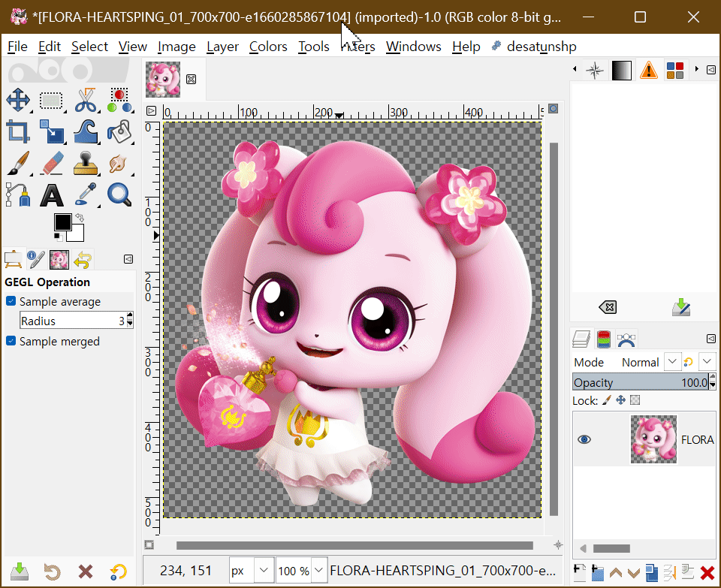Viewport: 721px width, 588px height.
Task: Select the Color Picker eyedropper tool
Action: click(x=86, y=195)
